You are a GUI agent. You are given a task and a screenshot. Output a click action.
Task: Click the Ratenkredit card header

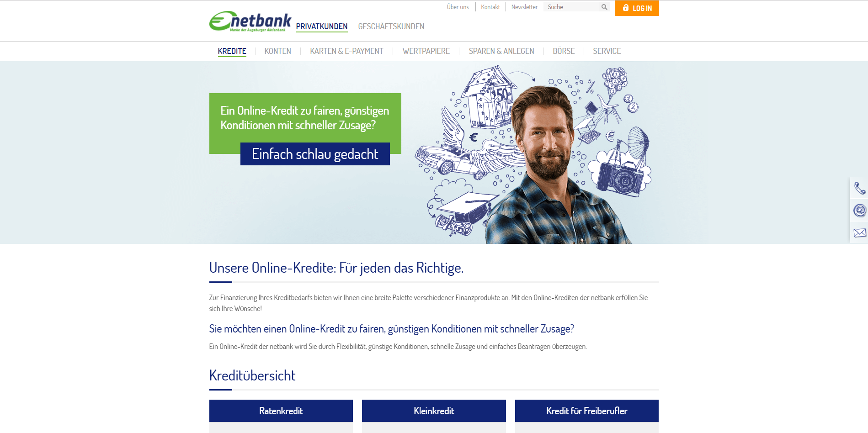coord(281,411)
